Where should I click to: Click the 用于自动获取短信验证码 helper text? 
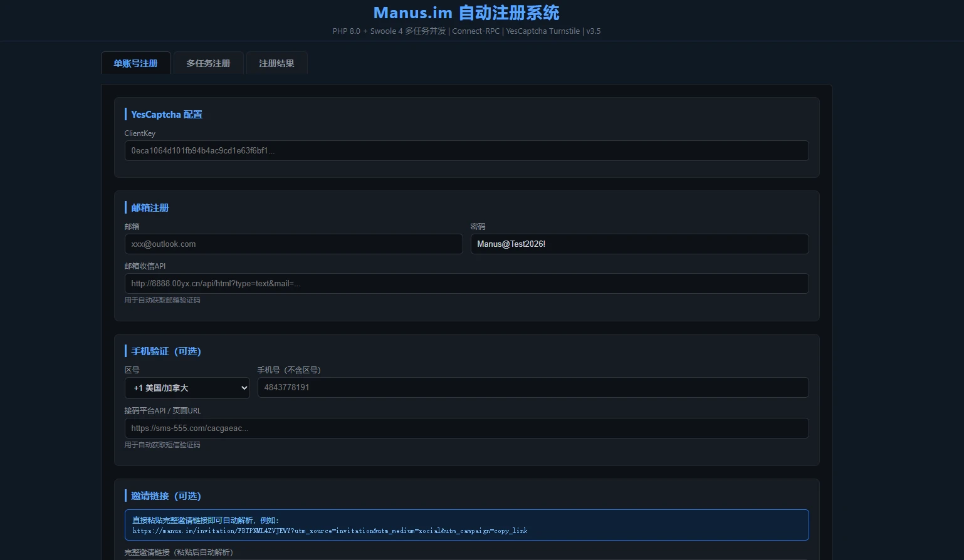click(163, 445)
